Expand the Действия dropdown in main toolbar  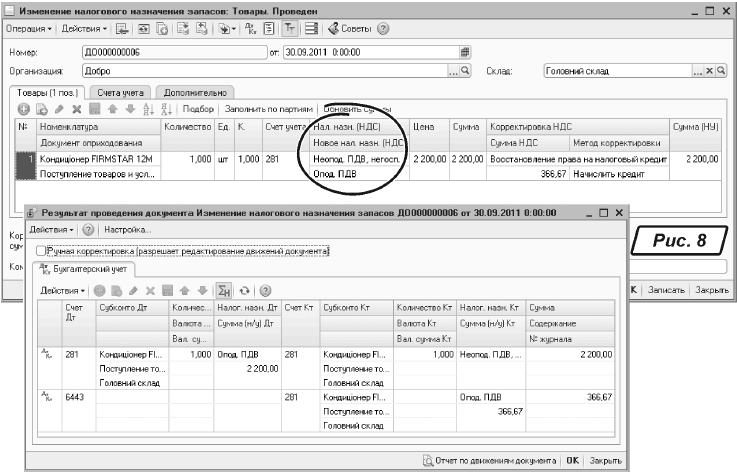point(84,29)
